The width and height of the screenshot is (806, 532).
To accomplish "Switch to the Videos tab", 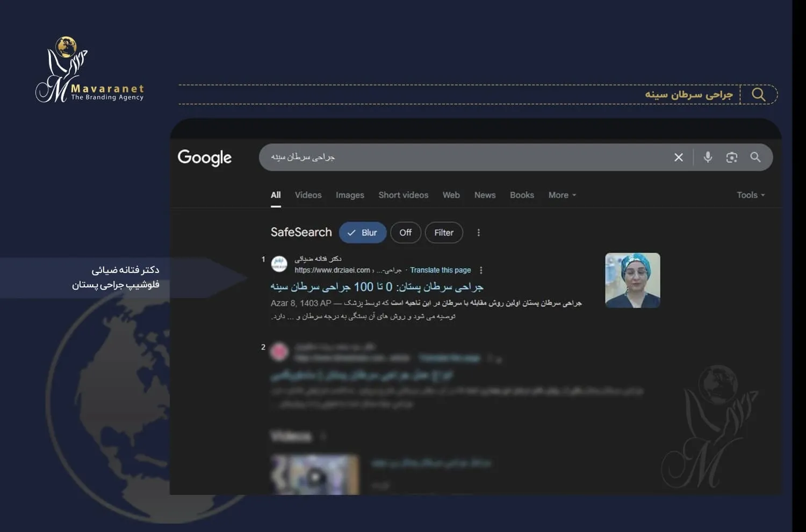I will click(308, 195).
